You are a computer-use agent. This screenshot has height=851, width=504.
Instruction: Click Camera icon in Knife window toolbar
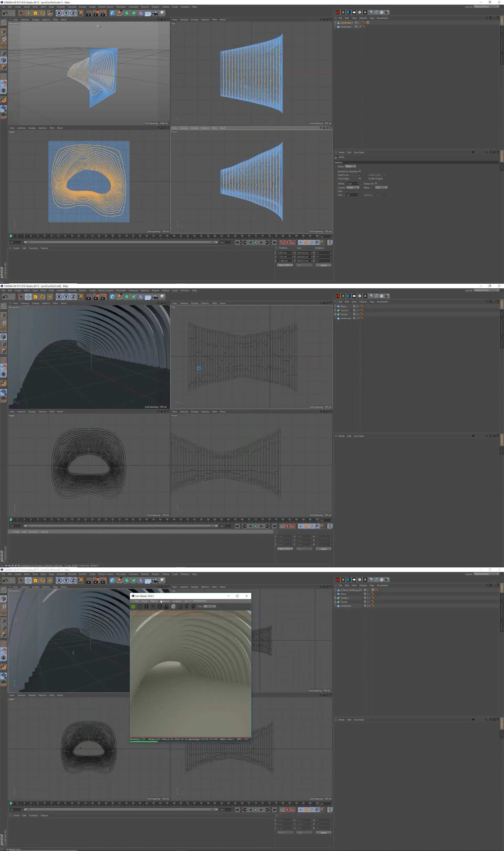[155, 13]
